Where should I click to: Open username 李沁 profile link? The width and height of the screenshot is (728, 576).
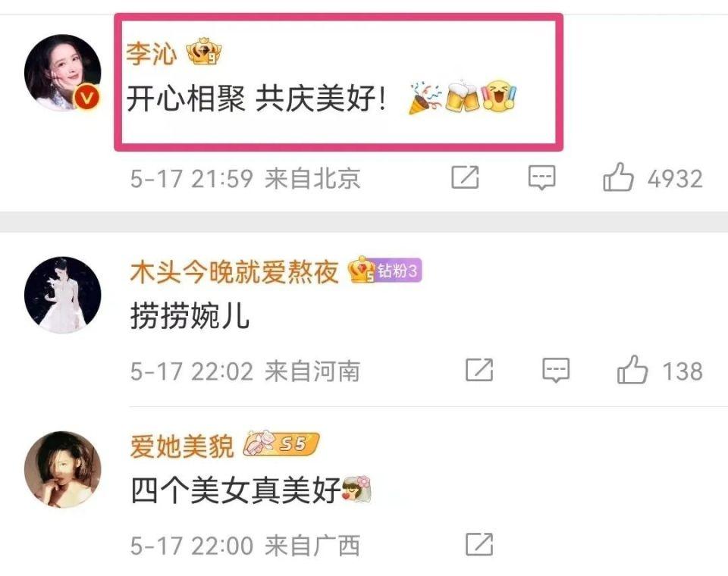point(152,53)
